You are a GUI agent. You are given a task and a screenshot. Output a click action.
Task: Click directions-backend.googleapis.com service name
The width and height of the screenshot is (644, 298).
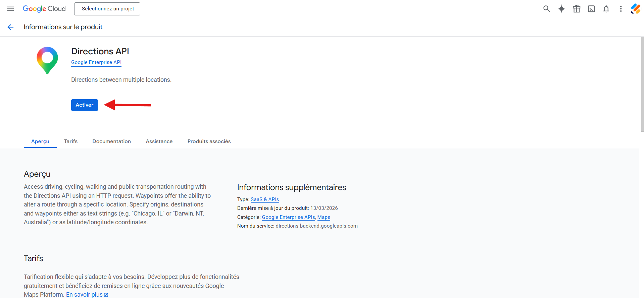(x=317, y=226)
